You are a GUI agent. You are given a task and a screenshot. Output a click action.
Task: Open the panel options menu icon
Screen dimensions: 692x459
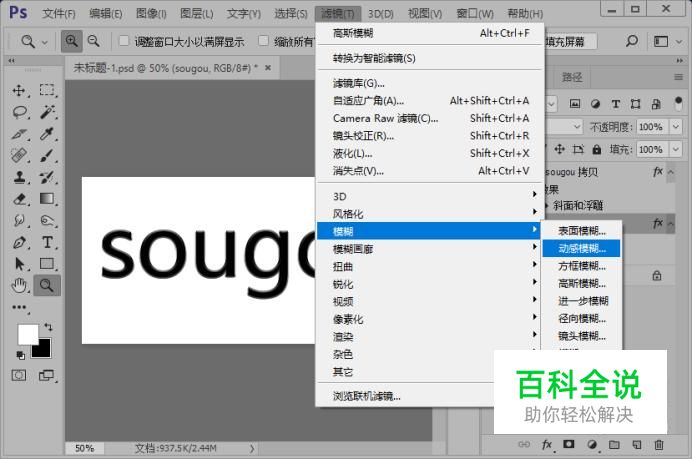click(x=678, y=77)
